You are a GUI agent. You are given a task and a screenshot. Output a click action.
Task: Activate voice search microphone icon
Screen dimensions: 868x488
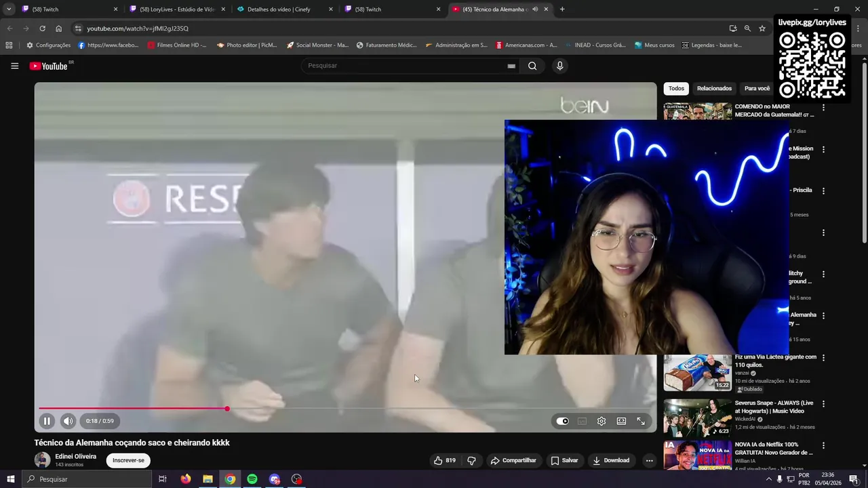[x=559, y=66]
